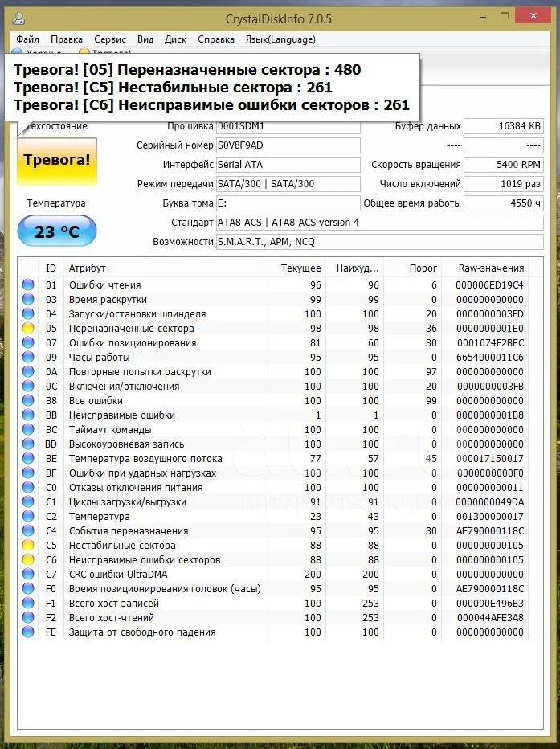The height and width of the screenshot is (749, 560).
Task: Open the Сервис menu
Action: tap(110, 39)
